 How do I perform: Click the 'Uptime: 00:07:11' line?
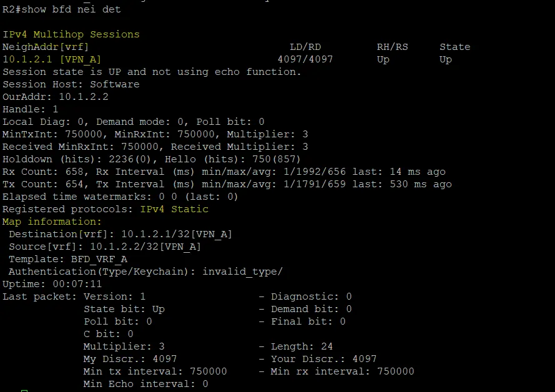click(52, 284)
